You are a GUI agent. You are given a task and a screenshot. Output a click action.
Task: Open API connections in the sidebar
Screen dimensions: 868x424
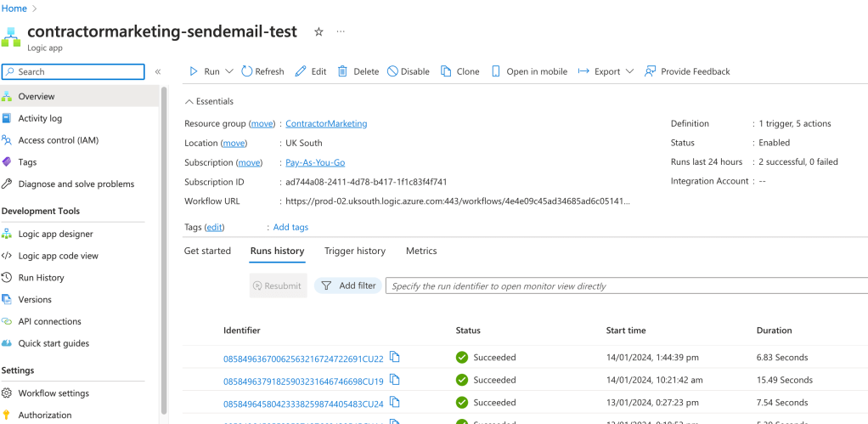80,321
